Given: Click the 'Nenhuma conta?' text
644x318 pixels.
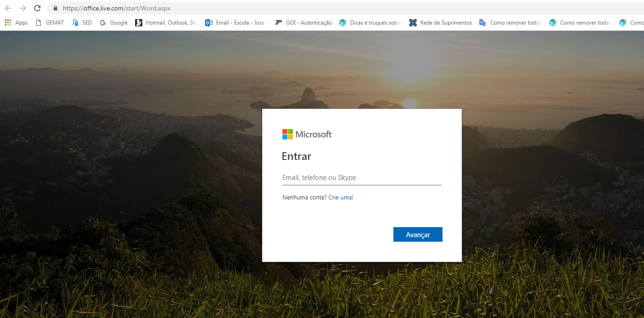Looking at the screenshot, I should (304, 198).
